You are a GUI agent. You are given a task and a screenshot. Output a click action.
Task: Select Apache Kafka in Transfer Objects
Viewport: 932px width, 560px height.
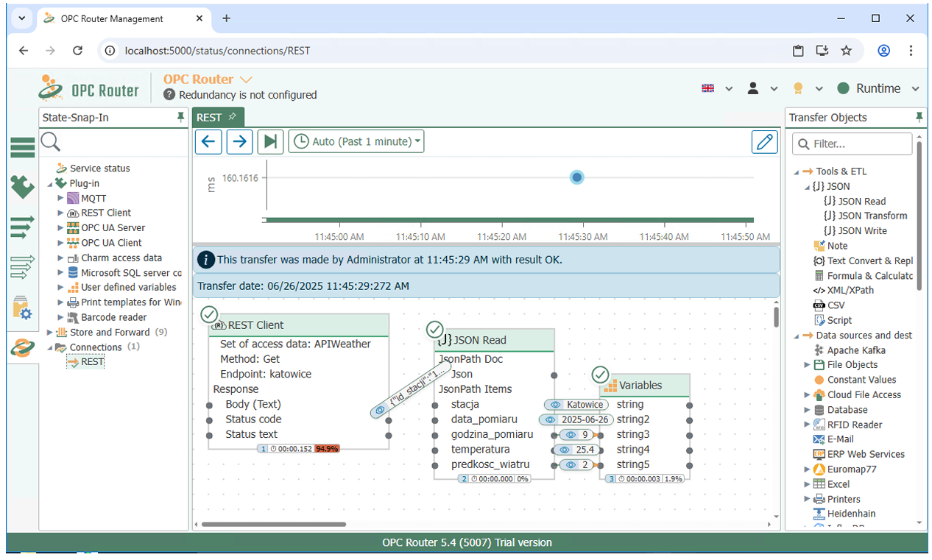click(x=850, y=350)
